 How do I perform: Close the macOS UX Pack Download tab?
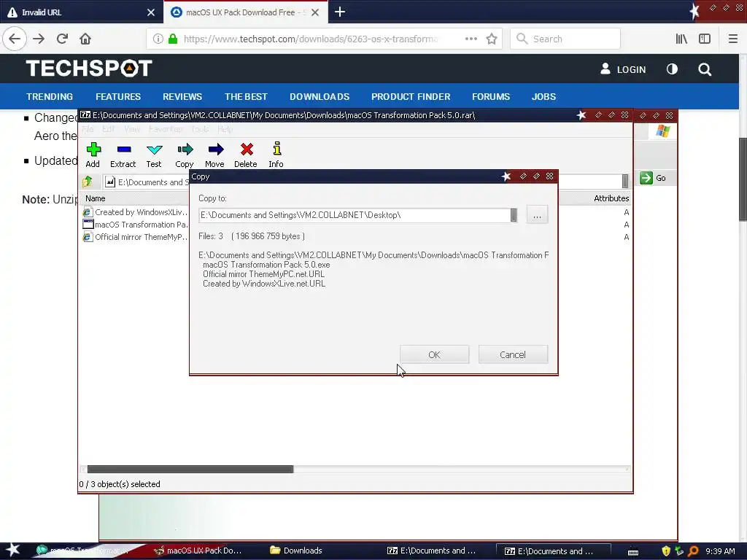(315, 12)
